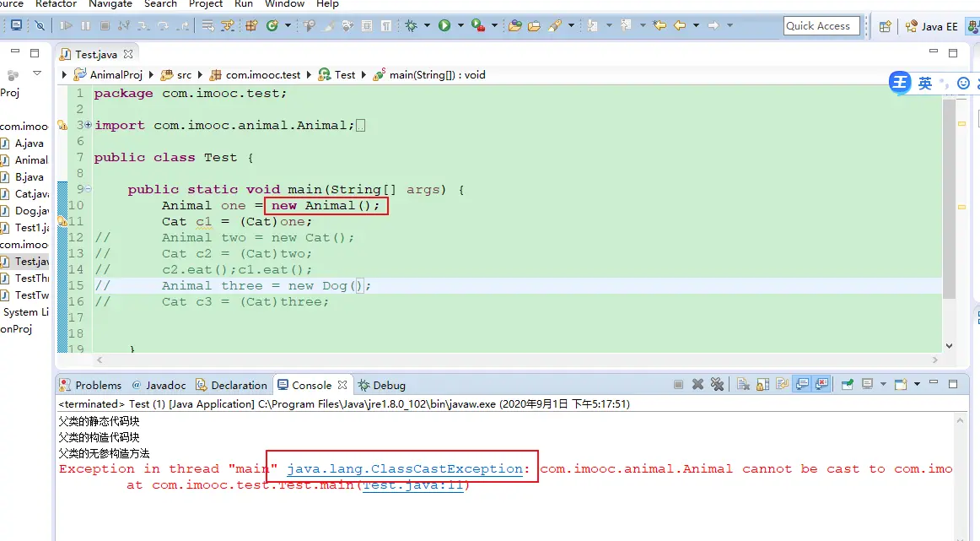Screen dimensions: 980x541
Task: Toggle Scroll Lock in the Console toolbar
Action: pyautogui.click(x=762, y=385)
